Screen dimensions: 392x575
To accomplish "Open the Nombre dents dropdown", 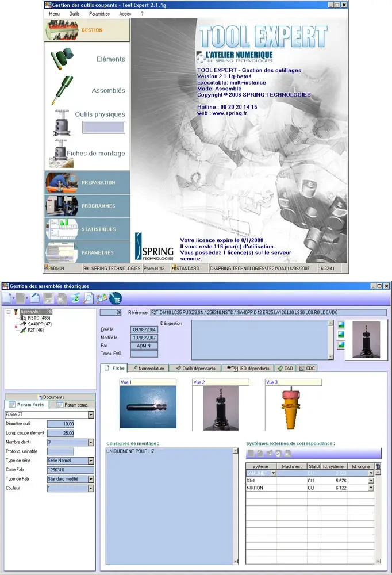I will point(91,442).
